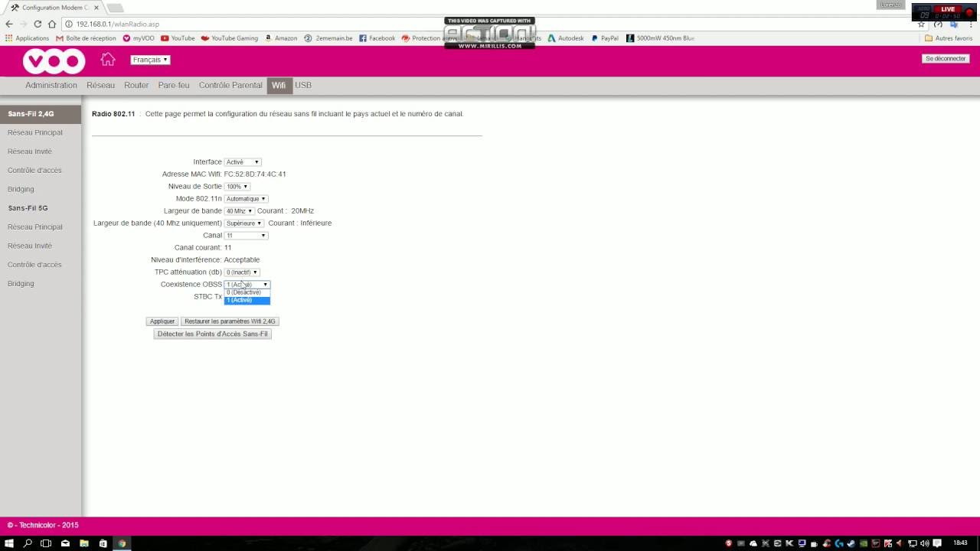
Task: Open the Supérieure sideband dropdown
Action: (244, 223)
